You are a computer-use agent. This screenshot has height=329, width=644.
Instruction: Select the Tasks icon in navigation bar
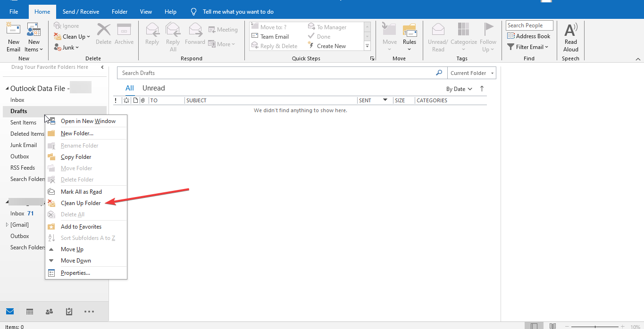click(69, 312)
